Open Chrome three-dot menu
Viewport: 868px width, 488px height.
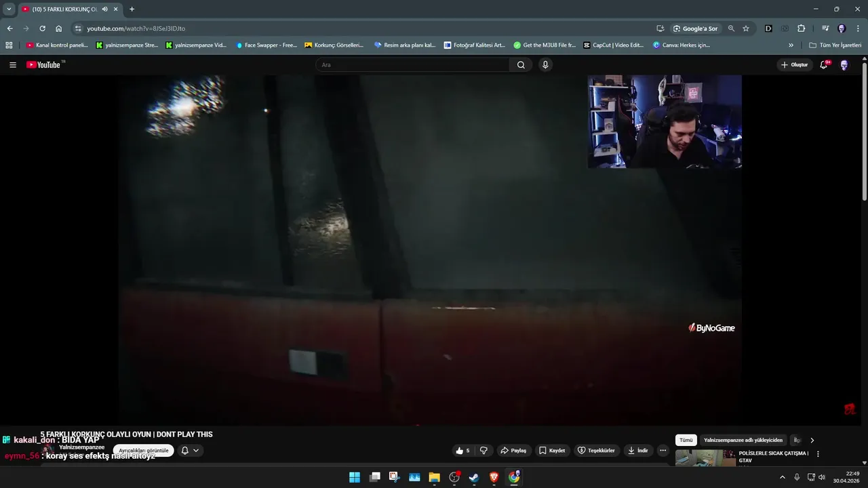(x=858, y=28)
